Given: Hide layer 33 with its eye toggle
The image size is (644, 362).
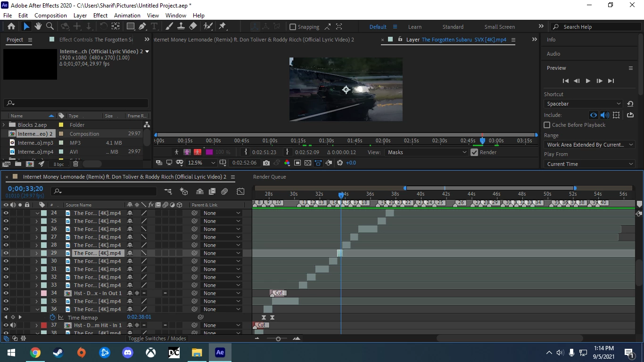Looking at the screenshot, I should click(6, 285).
